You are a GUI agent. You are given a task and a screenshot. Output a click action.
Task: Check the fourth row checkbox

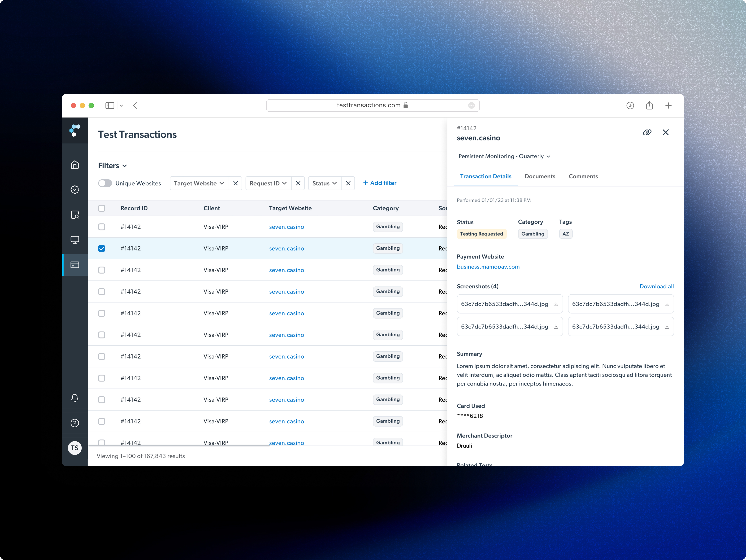(x=101, y=291)
